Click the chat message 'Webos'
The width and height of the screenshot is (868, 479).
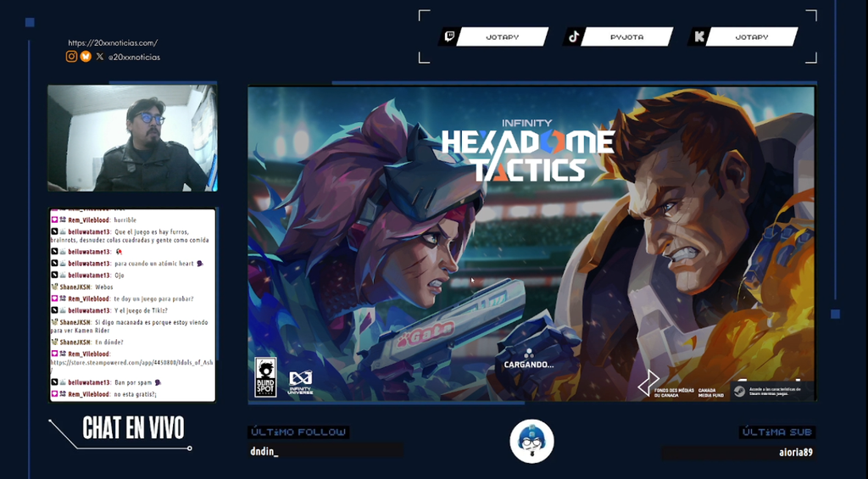point(104,287)
